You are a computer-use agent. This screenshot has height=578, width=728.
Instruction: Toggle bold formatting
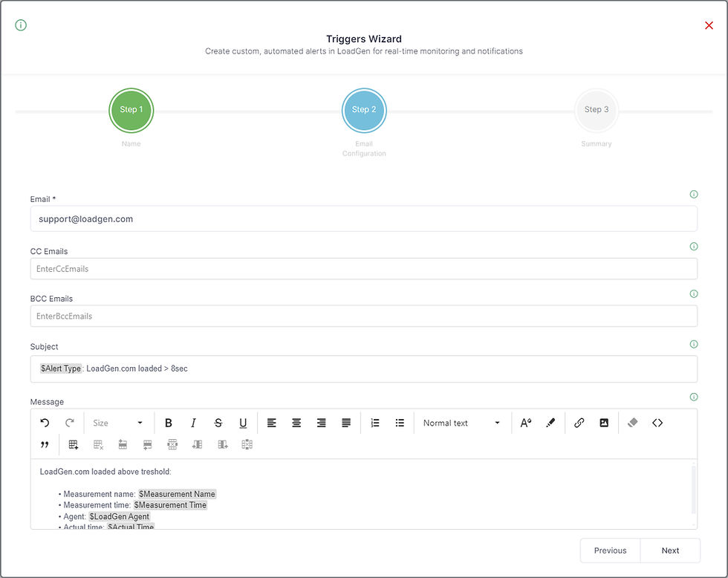click(x=169, y=422)
